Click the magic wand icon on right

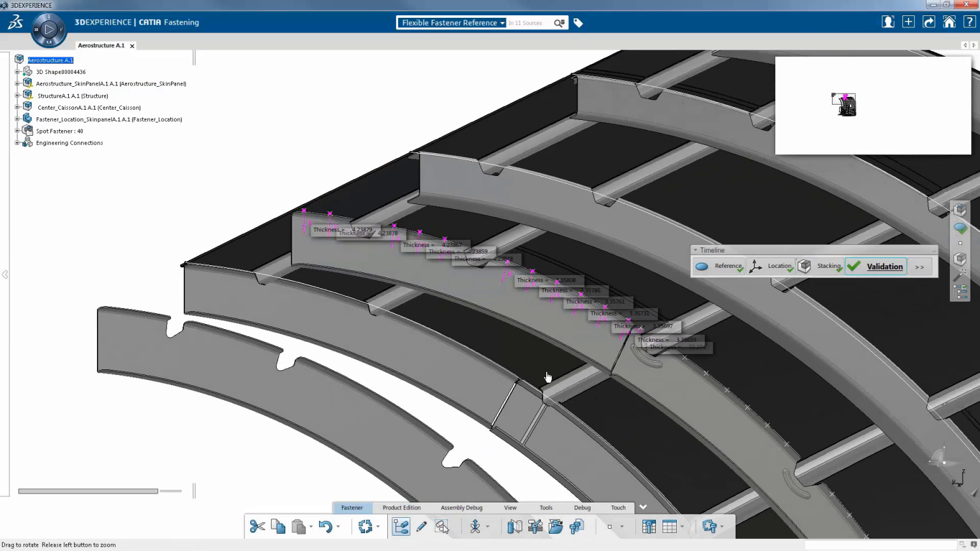[x=960, y=275]
